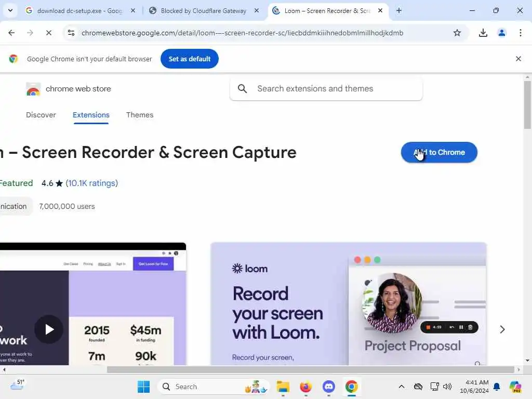Image resolution: width=532 pixels, height=399 pixels.
Task: Go back to the previous page
Action: tap(11, 33)
